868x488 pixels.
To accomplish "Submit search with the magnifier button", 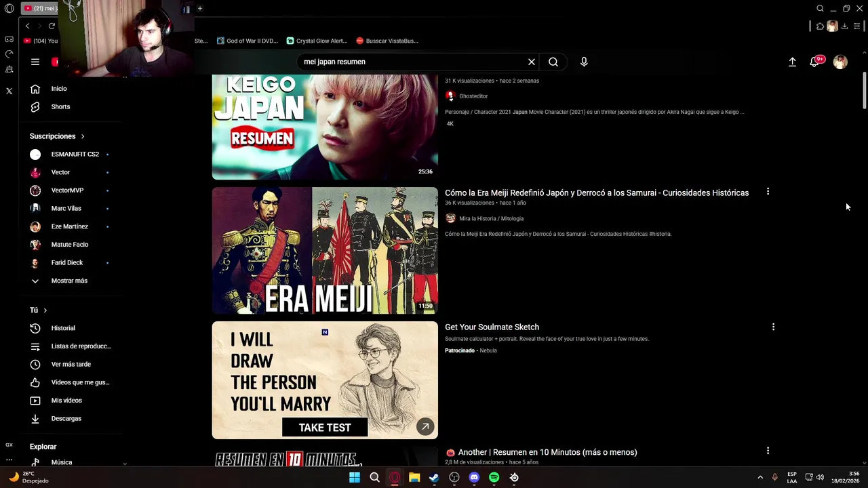I will pos(553,62).
